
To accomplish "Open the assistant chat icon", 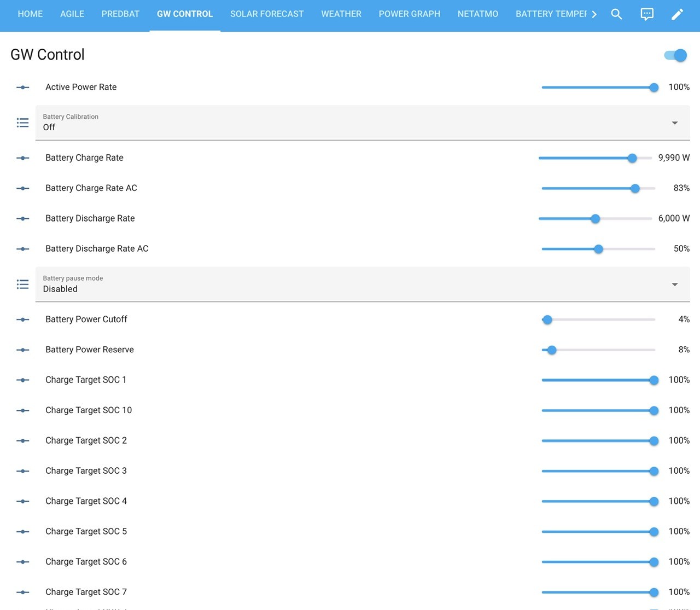I will point(647,14).
